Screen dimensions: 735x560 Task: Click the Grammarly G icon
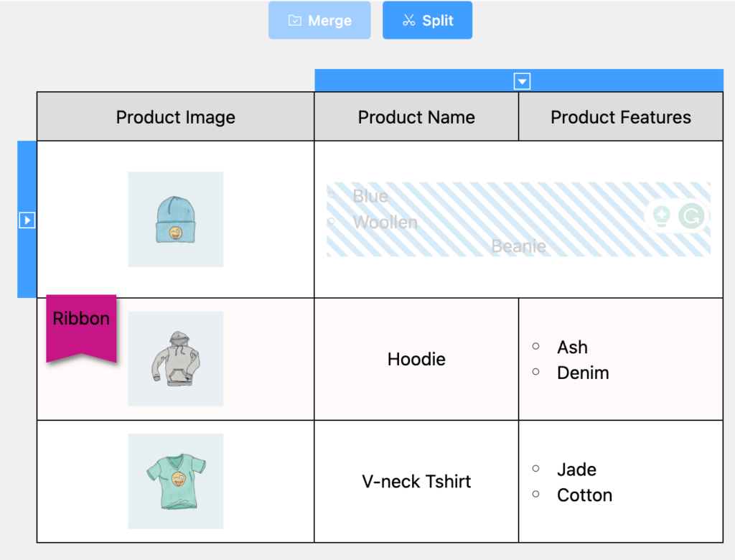click(x=691, y=216)
